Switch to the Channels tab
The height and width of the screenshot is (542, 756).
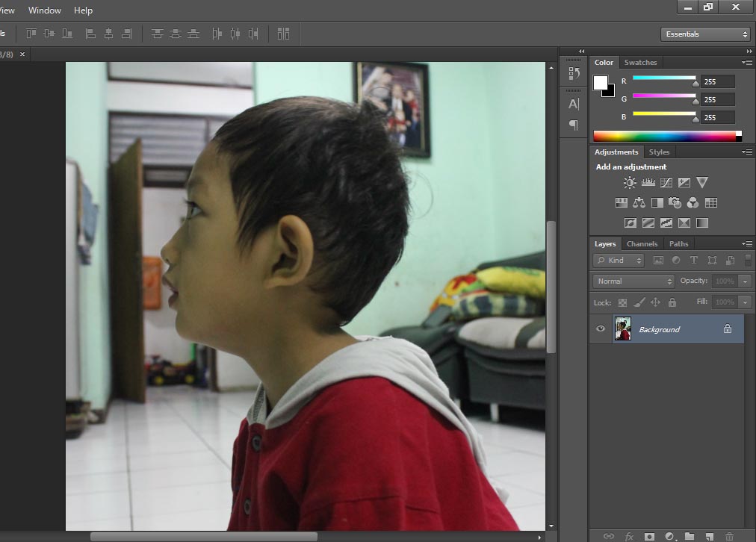tap(642, 243)
